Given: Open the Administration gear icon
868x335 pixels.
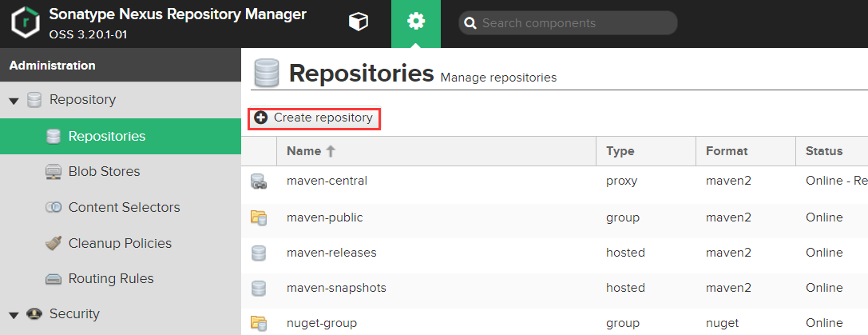Looking at the screenshot, I should coord(416,22).
